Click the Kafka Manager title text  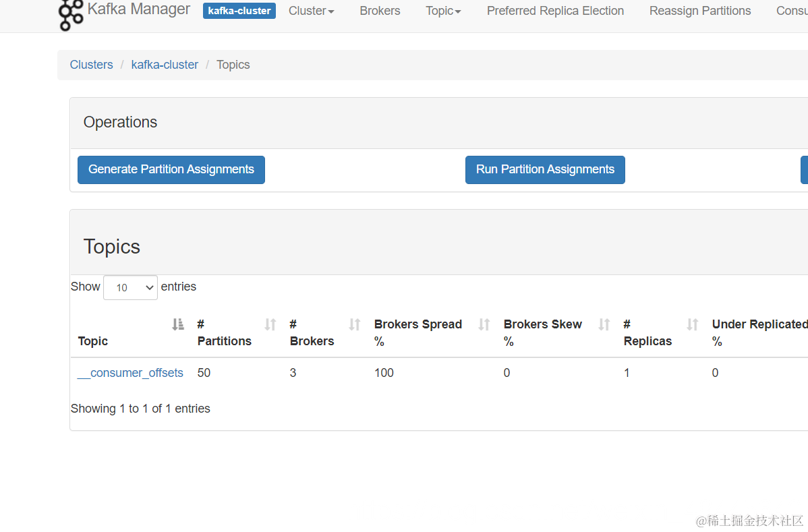[x=139, y=9]
